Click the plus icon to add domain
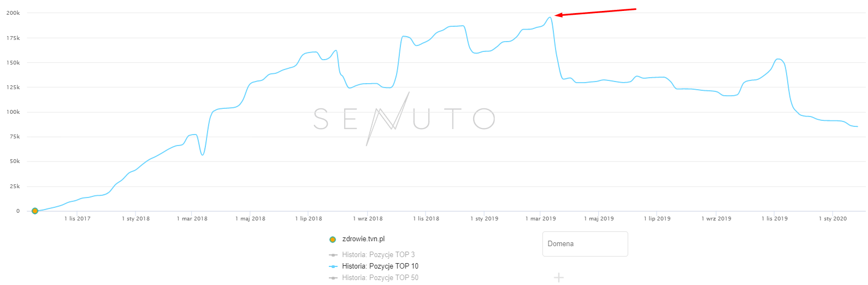This screenshot has width=868, height=285. coord(558,278)
